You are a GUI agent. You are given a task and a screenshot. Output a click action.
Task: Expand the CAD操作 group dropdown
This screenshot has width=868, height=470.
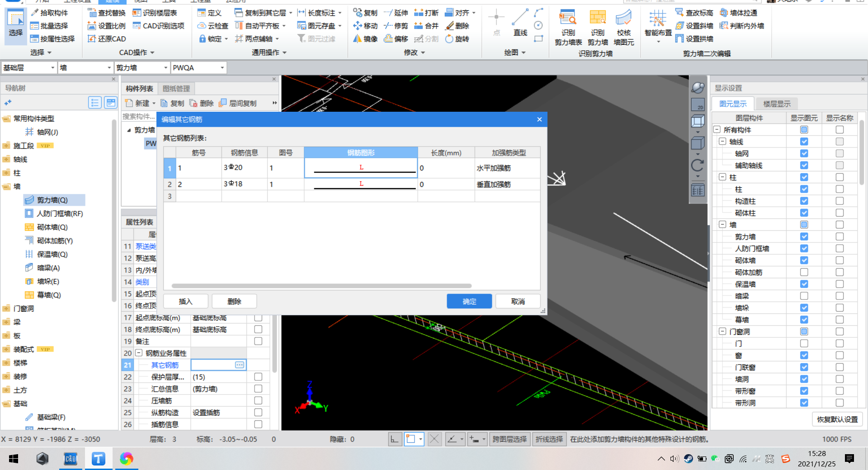click(x=152, y=52)
